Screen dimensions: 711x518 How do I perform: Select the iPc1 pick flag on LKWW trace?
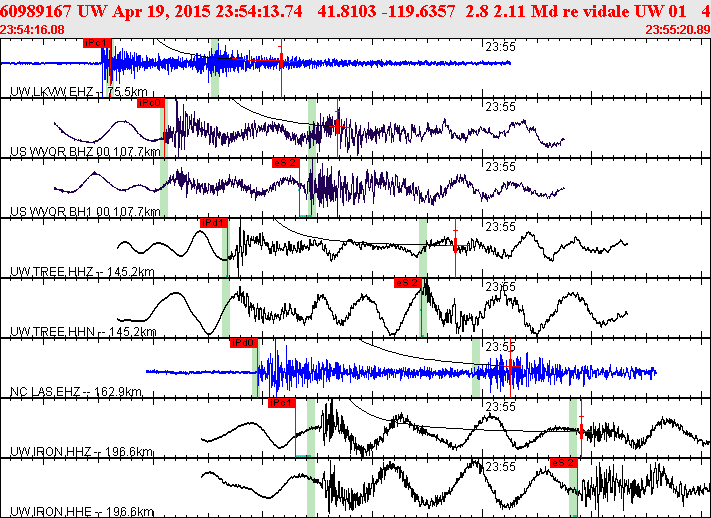click(97, 43)
